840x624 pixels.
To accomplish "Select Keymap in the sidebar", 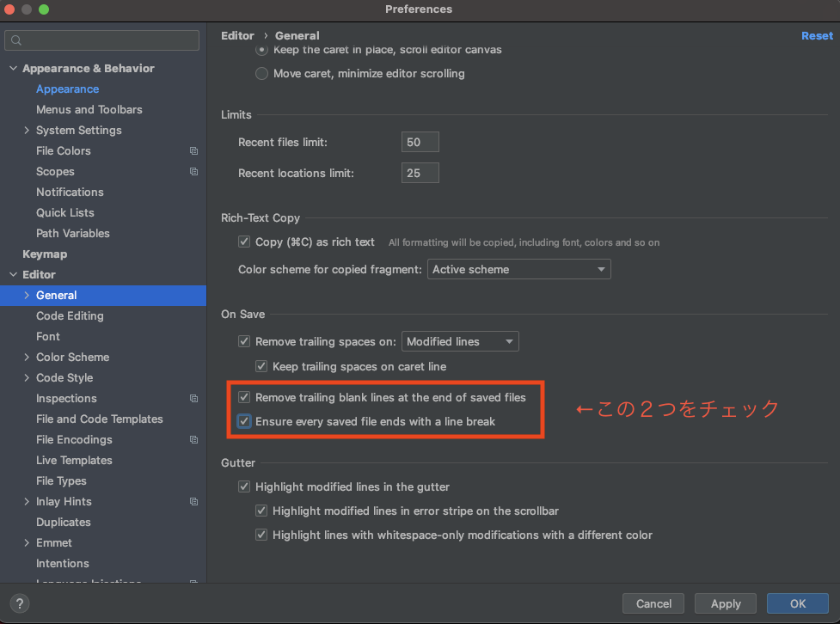I will tap(45, 254).
